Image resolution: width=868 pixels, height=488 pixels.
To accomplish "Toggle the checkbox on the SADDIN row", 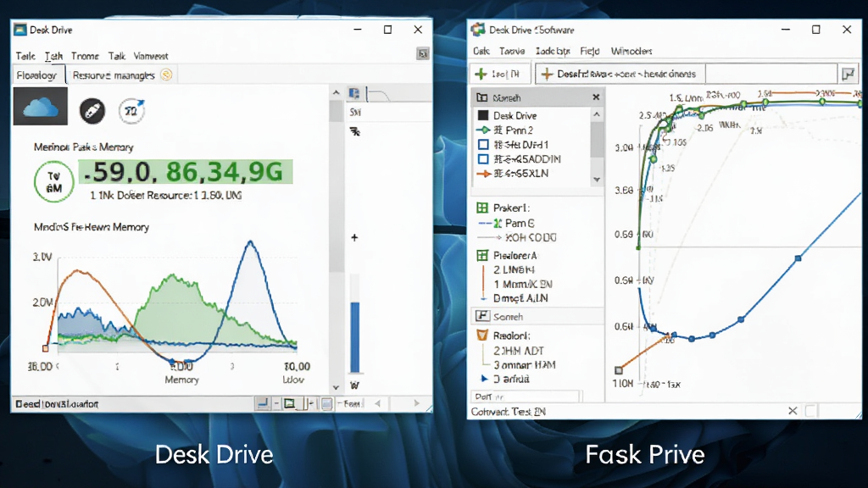I will point(483,159).
